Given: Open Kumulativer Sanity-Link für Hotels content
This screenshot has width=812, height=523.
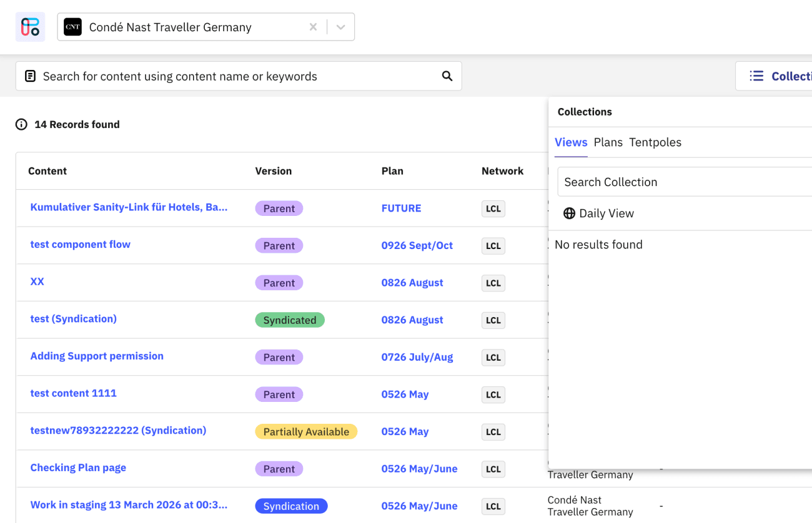Looking at the screenshot, I should pos(129,207).
